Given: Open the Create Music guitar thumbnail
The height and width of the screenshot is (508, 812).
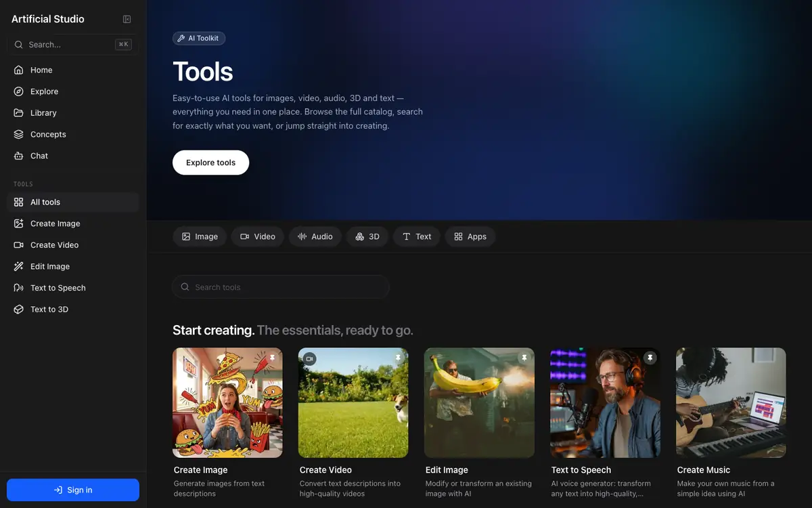Looking at the screenshot, I should pyautogui.click(x=731, y=402).
